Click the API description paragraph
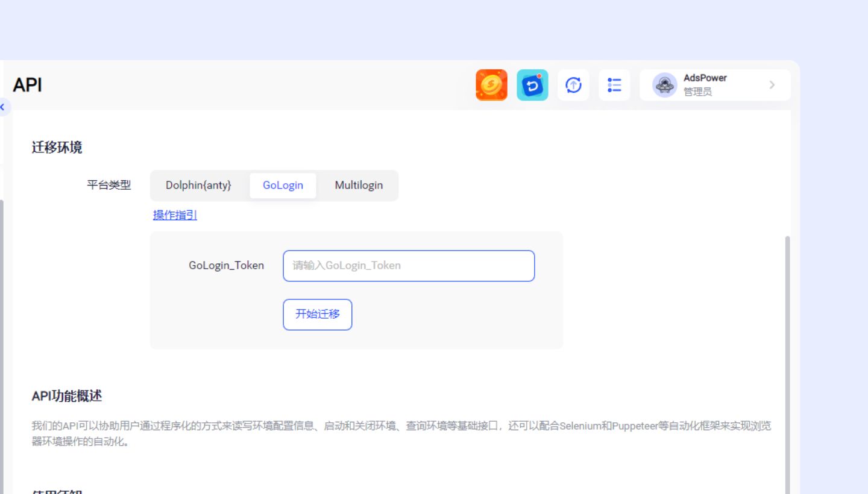 point(401,434)
